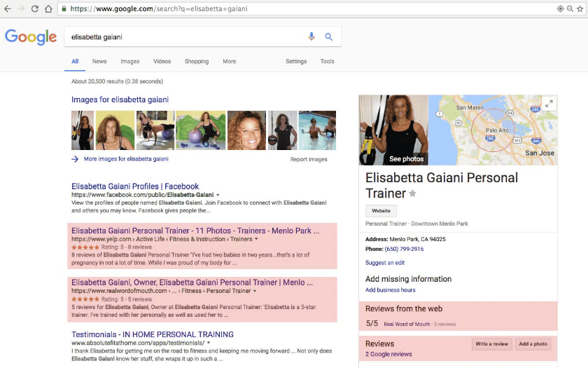Screen dimensions: 588x368
Task: Open the 2 Google reviews link
Action: click(x=388, y=354)
